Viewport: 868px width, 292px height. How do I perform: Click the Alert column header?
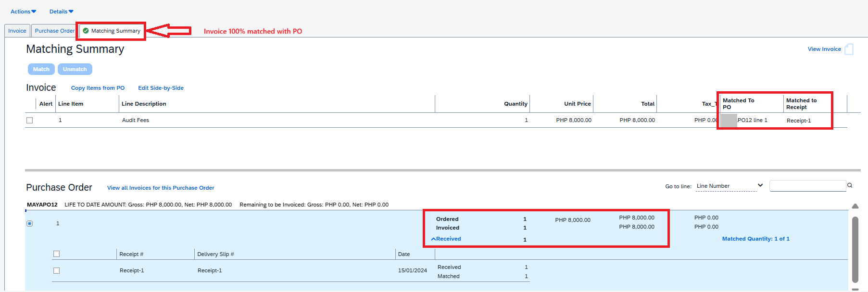tap(46, 104)
